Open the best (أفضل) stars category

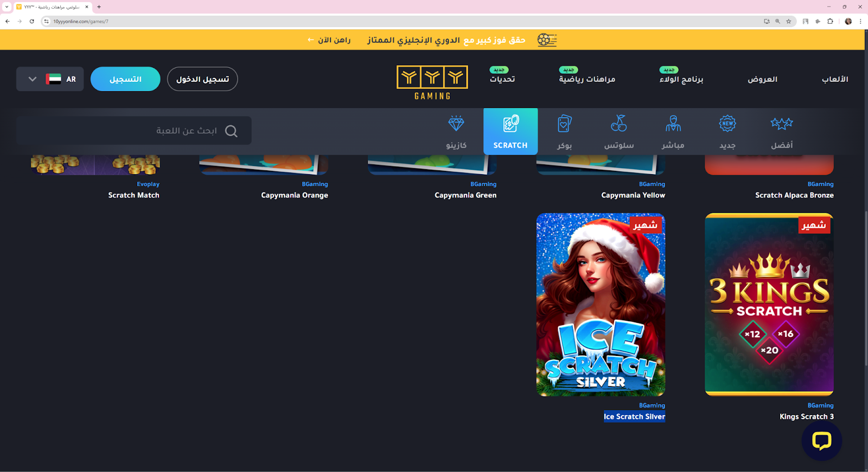pyautogui.click(x=782, y=132)
